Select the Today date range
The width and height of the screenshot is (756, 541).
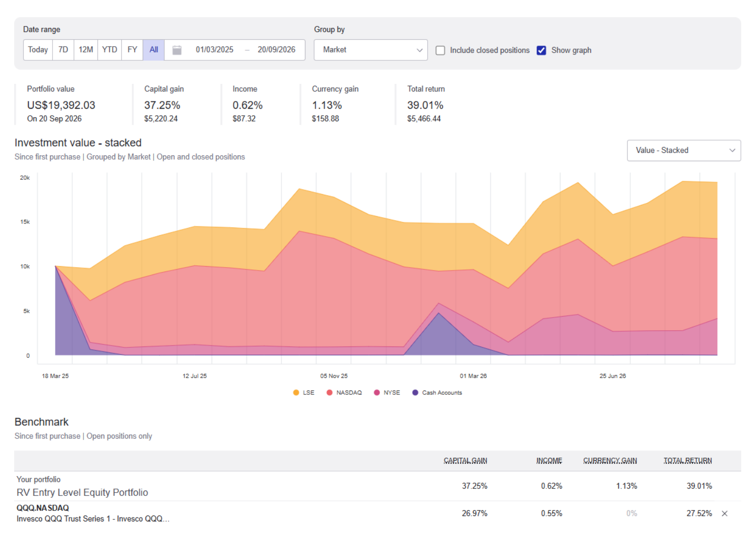tap(38, 50)
